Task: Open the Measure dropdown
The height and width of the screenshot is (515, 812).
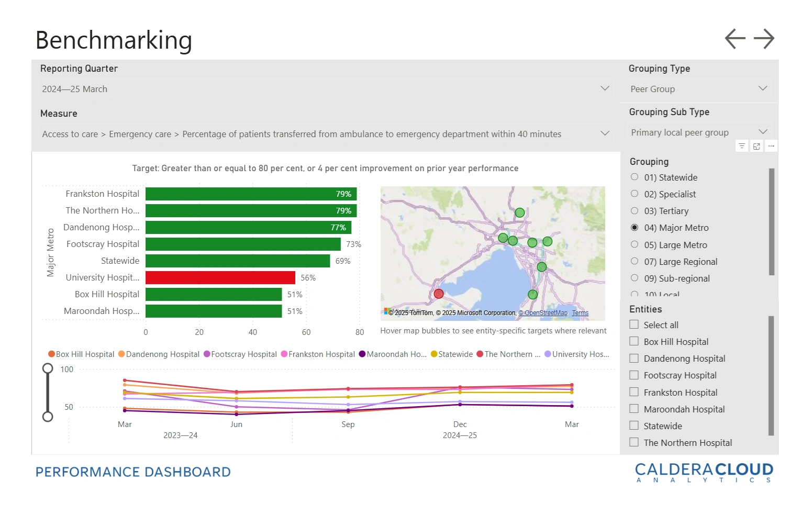Action: point(326,134)
